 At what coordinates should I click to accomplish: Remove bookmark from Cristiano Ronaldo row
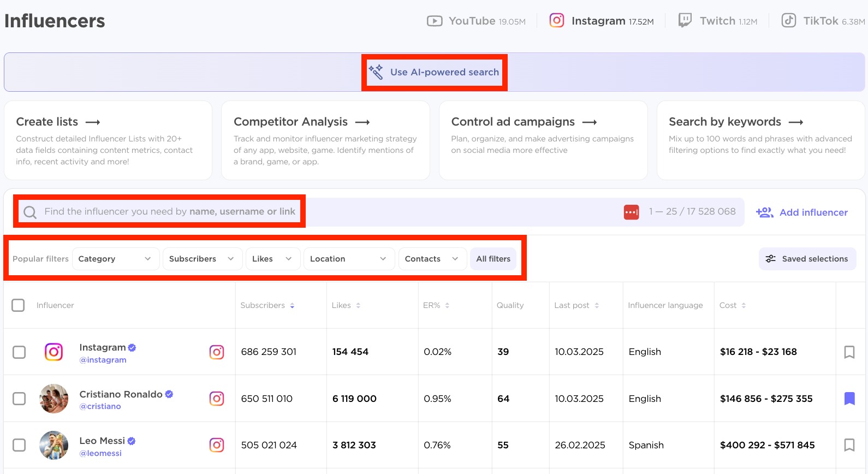(x=849, y=399)
